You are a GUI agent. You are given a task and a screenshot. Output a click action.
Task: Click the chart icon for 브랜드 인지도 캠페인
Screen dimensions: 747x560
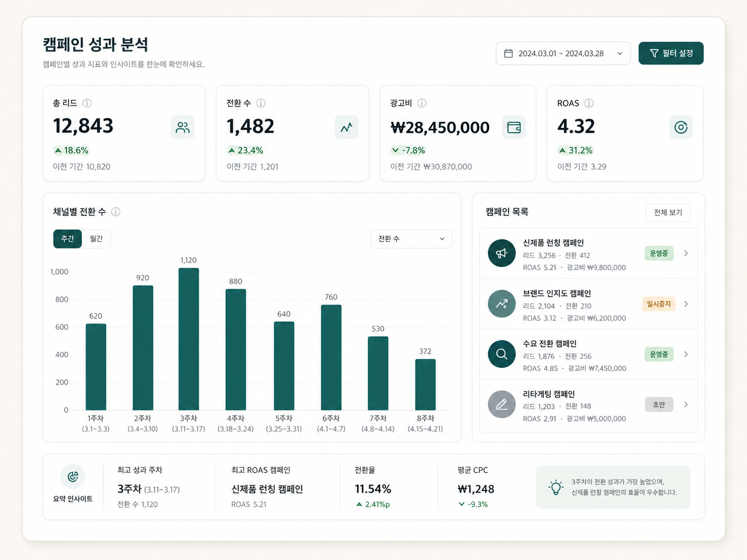[501, 304]
